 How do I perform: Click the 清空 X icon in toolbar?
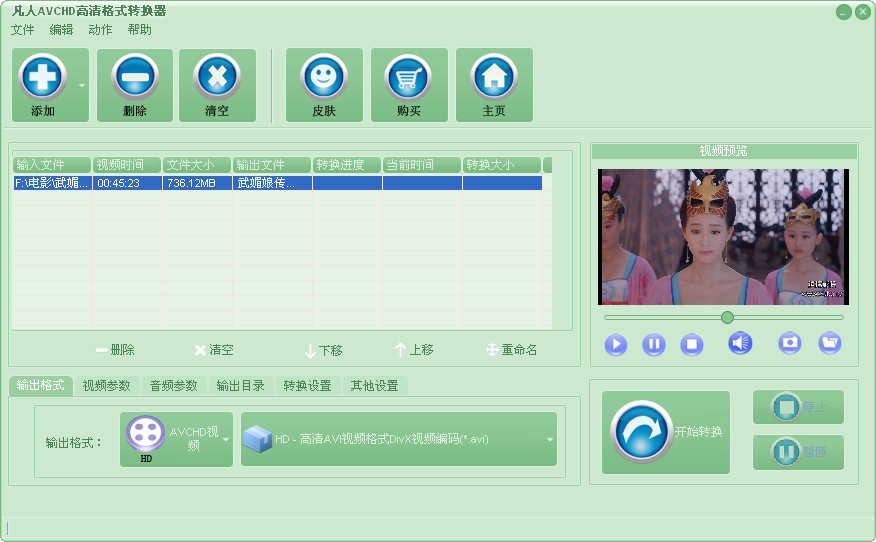click(x=217, y=77)
